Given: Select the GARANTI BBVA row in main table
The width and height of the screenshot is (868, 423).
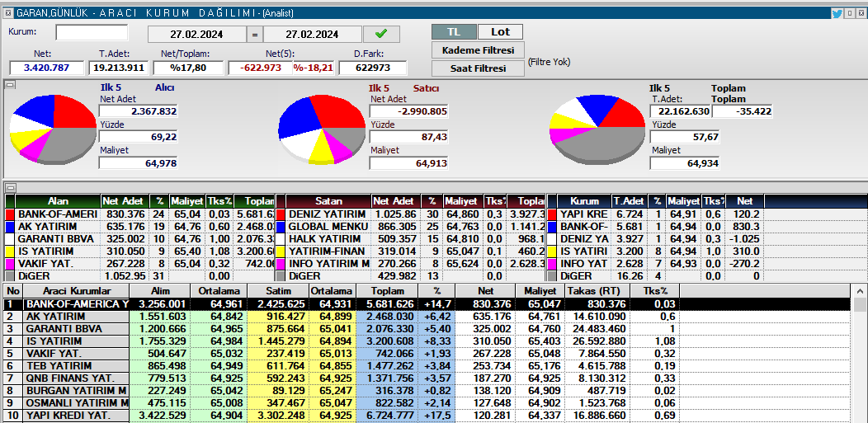Looking at the screenshot, I should click(x=427, y=328).
